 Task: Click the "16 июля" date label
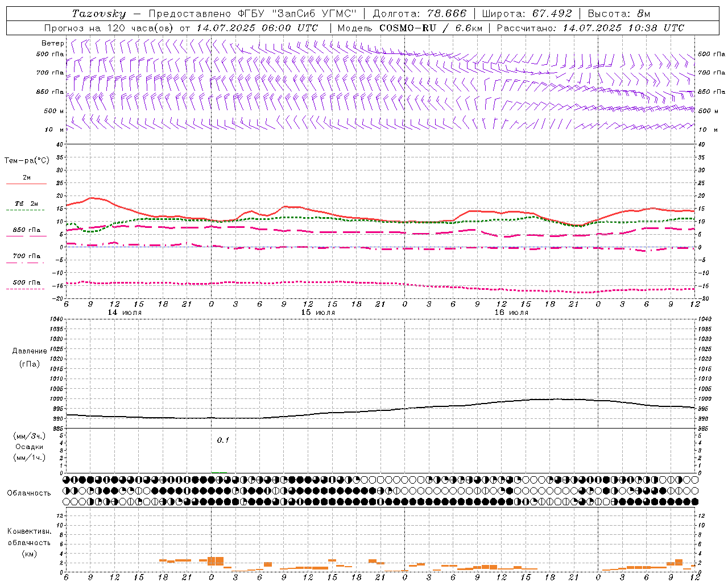[x=511, y=313]
